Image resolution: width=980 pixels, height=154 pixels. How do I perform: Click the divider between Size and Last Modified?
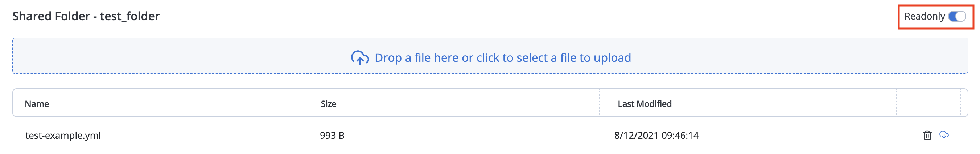(600, 103)
